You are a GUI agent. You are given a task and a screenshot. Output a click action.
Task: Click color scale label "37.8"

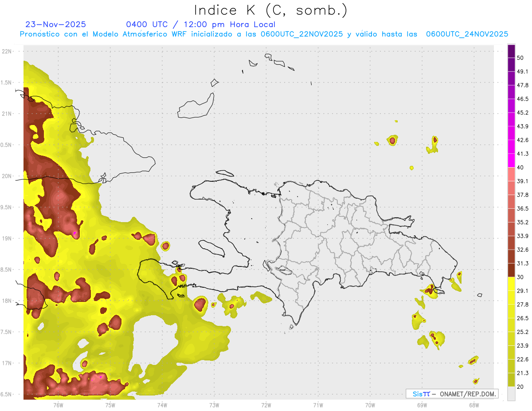point(523,195)
